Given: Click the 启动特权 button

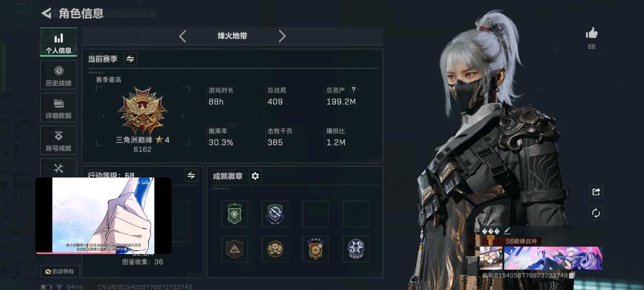Looking at the screenshot, I should point(61,271).
